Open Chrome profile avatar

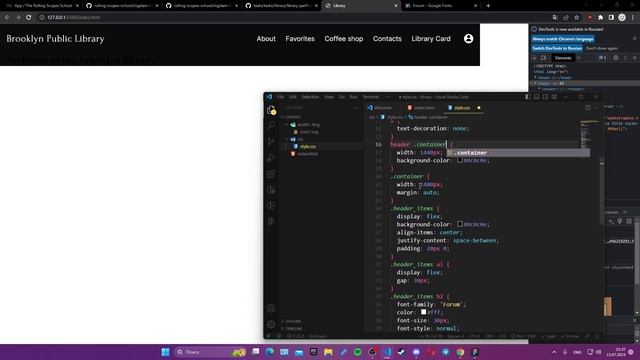[622, 17]
